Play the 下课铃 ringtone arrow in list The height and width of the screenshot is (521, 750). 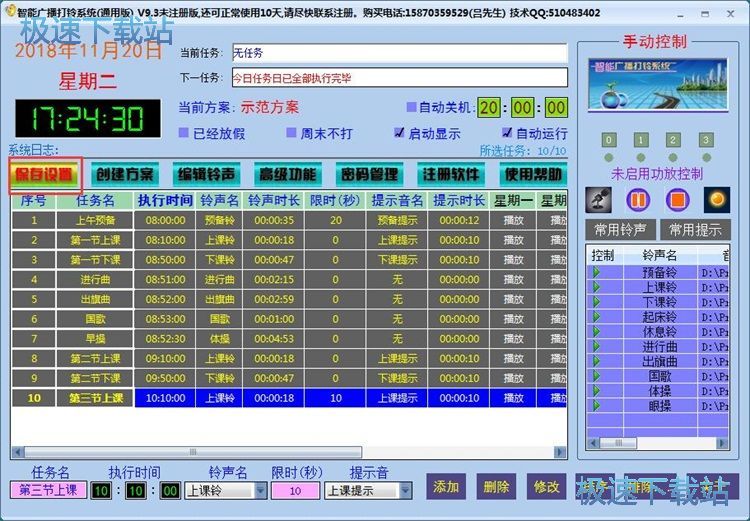pos(596,302)
